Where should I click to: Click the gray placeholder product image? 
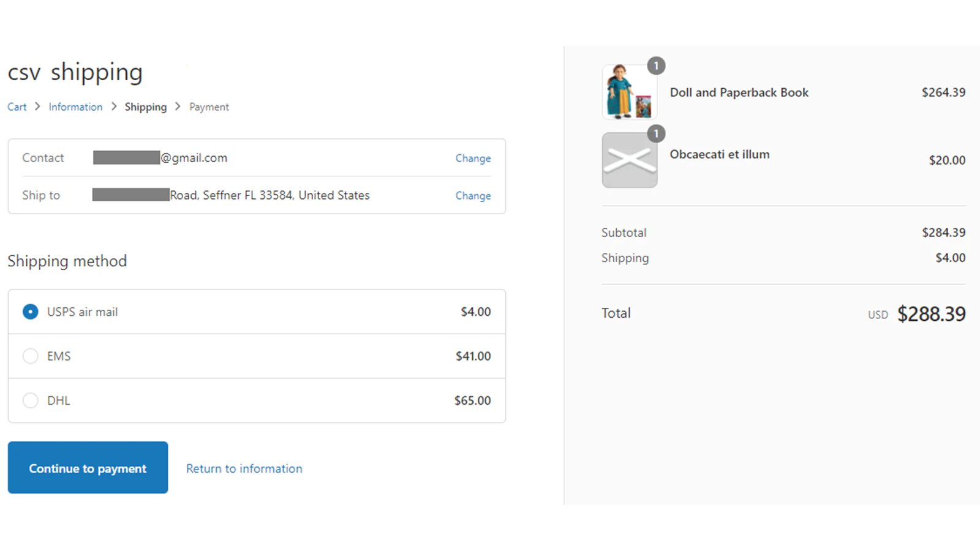point(629,160)
